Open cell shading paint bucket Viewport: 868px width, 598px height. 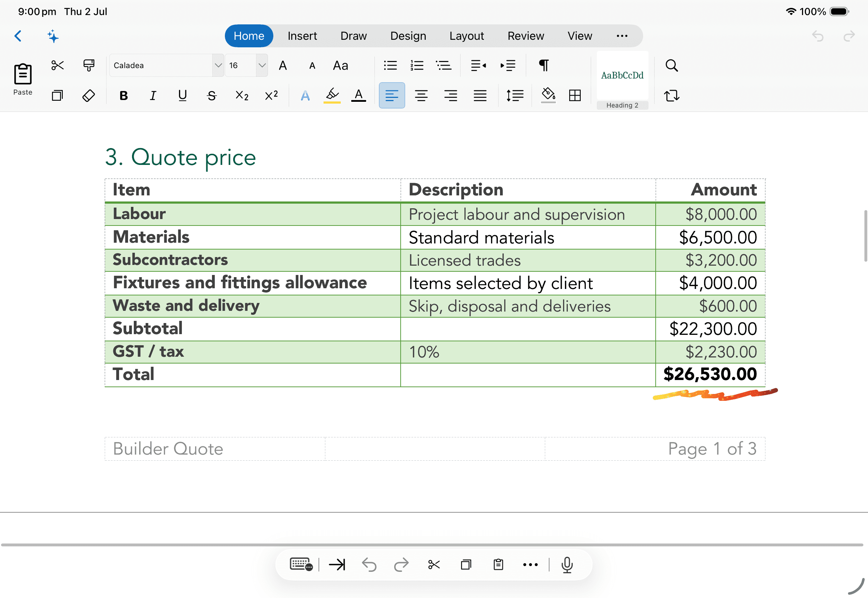548,95
